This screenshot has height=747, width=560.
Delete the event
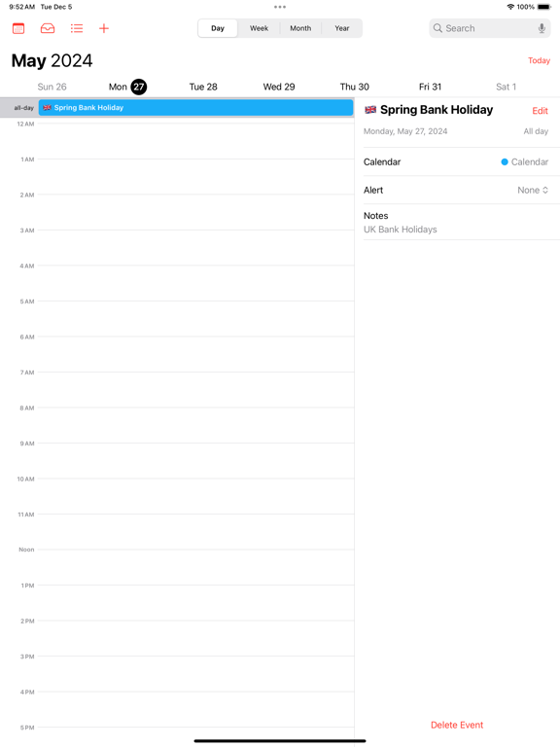pos(457,725)
